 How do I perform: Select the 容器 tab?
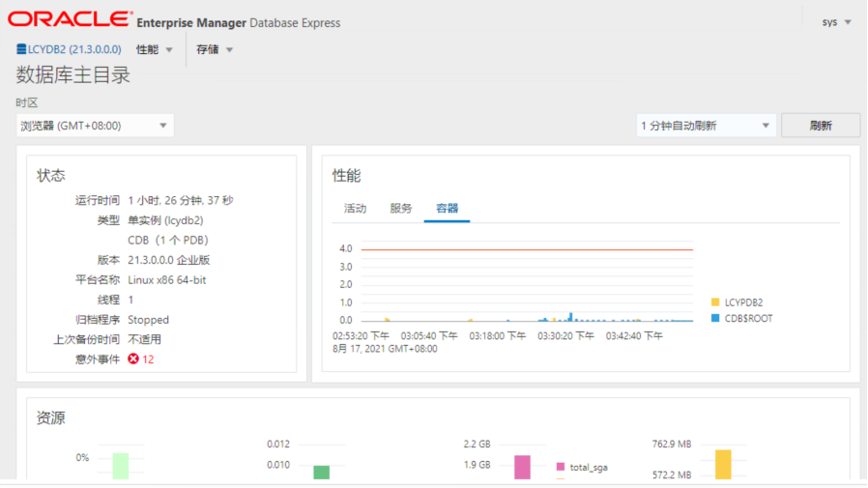point(447,208)
